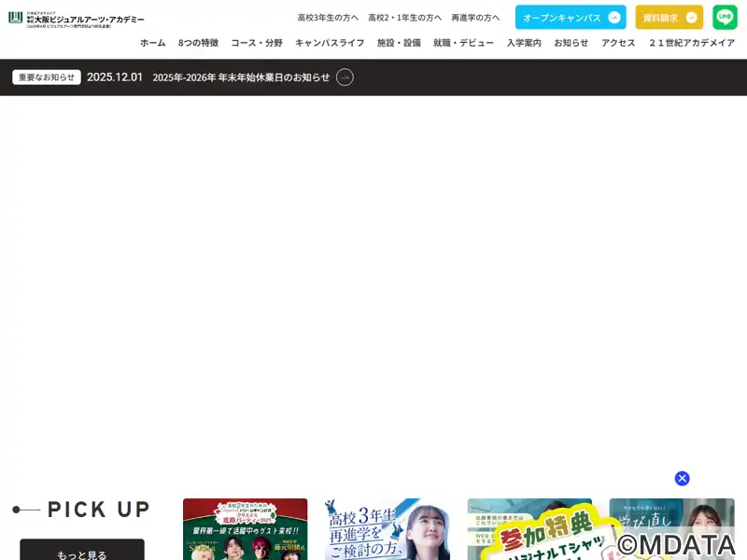The image size is (747, 560).
Task: Open the 2025年-2026年 年末年始休業日のお知らせ notice
Action: coord(241,77)
